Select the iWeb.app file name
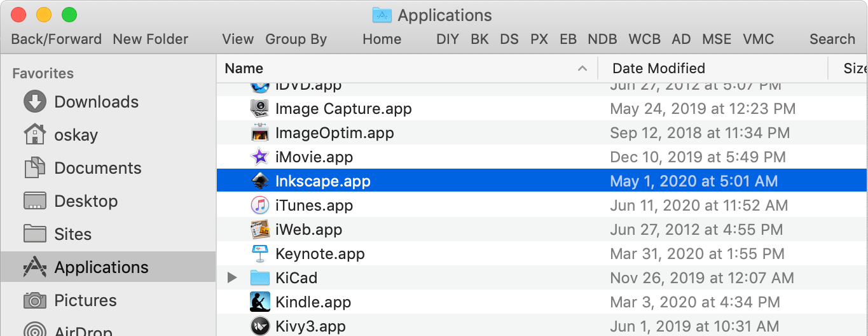The height and width of the screenshot is (336, 868). (x=308, y=230)
